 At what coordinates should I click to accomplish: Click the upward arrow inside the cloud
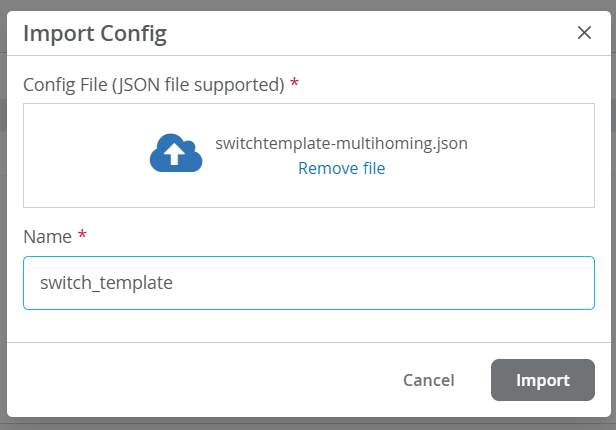pos(176,155)
